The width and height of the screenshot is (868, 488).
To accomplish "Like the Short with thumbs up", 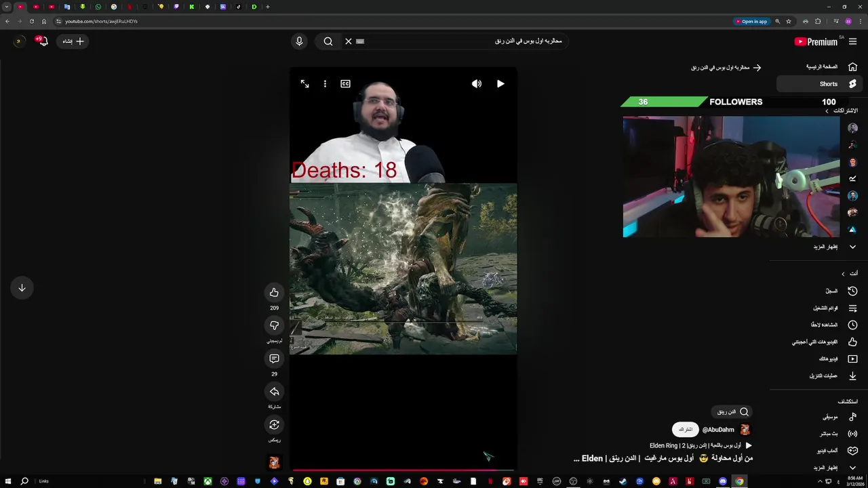I will pos(274,293).
